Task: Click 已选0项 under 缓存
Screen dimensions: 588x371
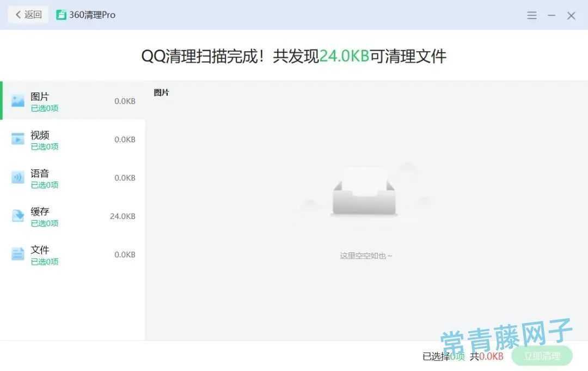Action: (x=45, y=223)
